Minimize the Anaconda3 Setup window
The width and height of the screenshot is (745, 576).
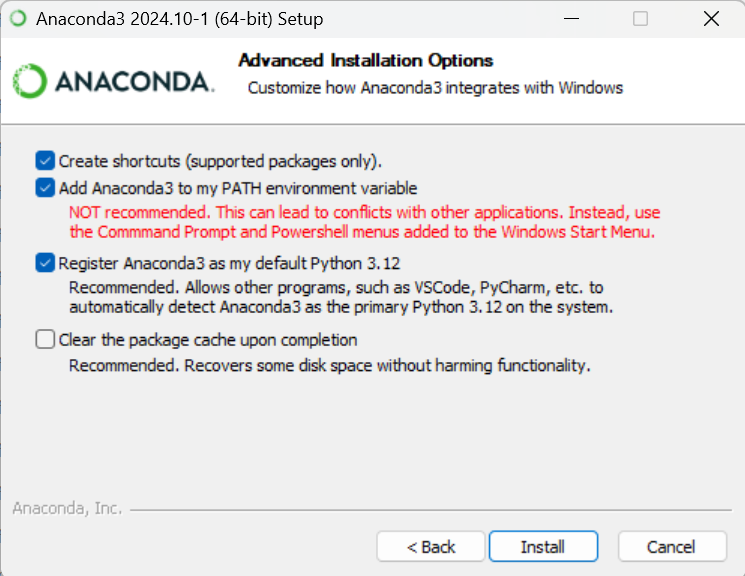(572, 19)
